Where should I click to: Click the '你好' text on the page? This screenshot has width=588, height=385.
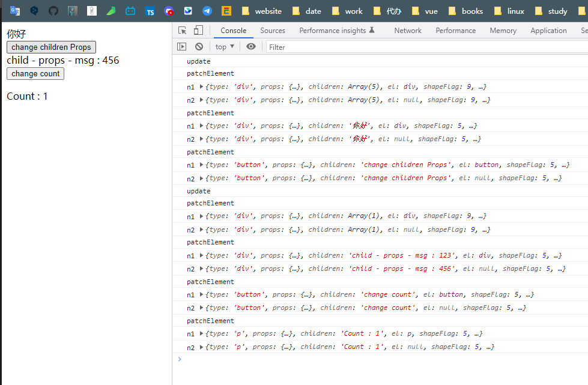pos(16,34)
